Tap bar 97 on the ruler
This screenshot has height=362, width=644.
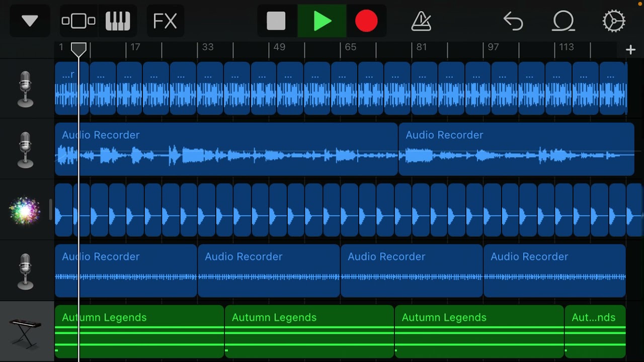coord(493,47)
